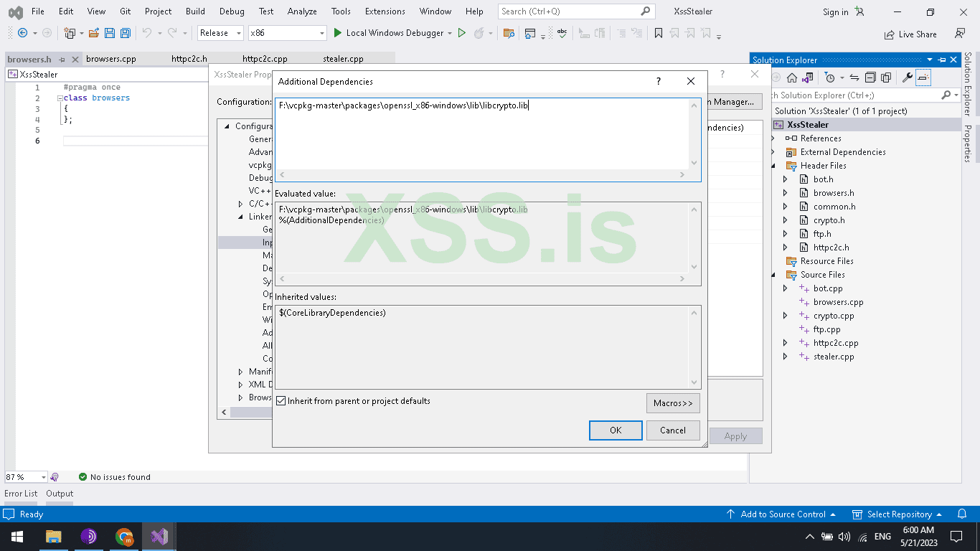Image resolution: width=980 pixels, height=551 pixels.
Task: Start debugging with Local Windows Debugger
Action: tap(392, 33)
